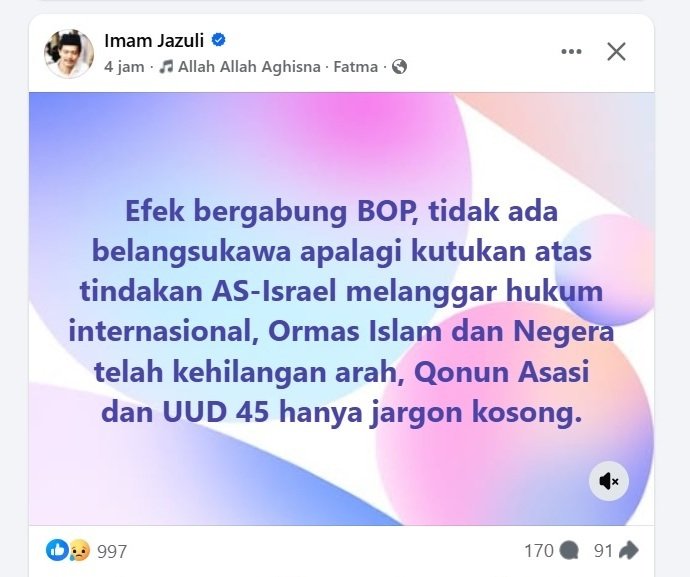690x577 pixels.
Task: Click the comment bubble icon
Action: tap(569, 551)
